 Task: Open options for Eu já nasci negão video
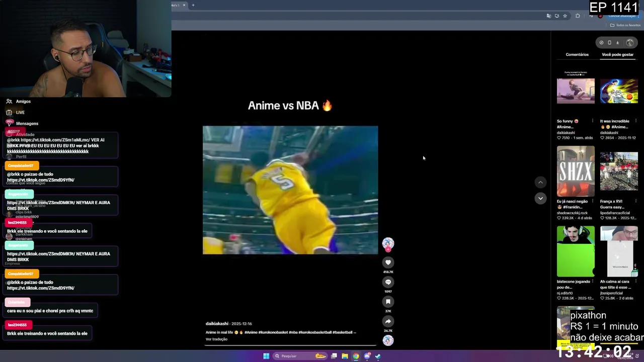[592, 201]
